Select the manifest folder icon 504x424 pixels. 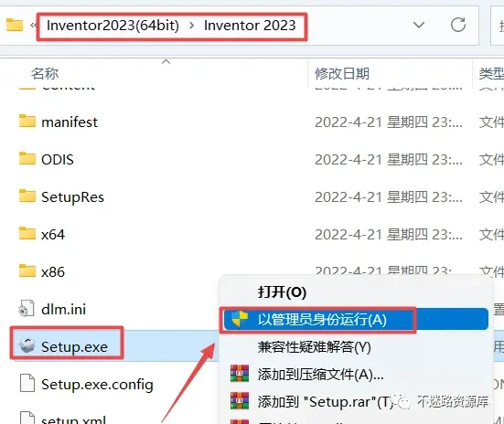click(27, 122)
